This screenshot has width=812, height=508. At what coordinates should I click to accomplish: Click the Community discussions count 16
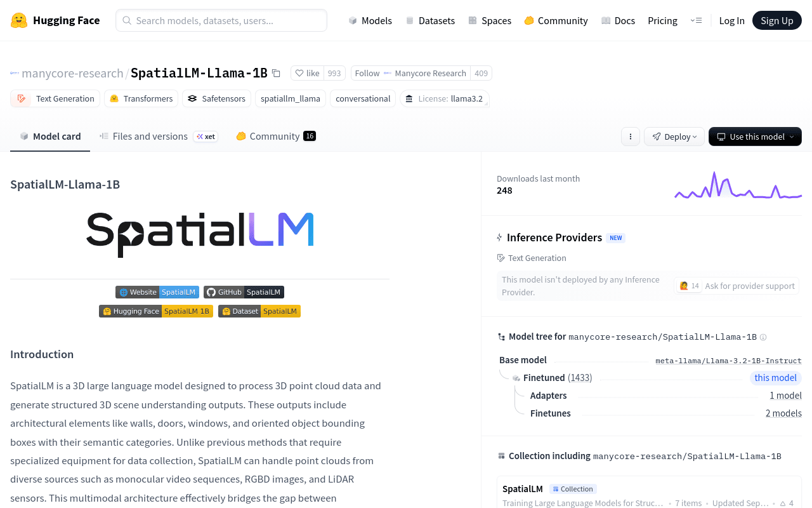pos(310,136)
